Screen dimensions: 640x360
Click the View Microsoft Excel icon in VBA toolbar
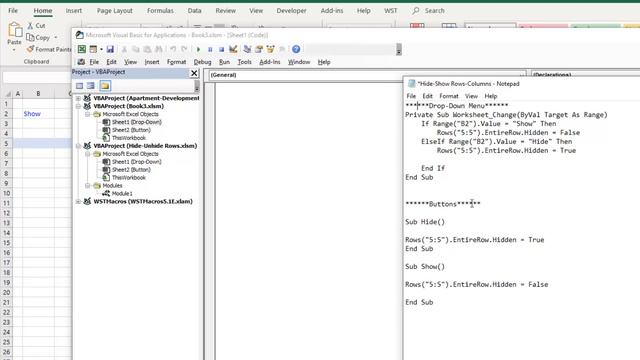click(82, 49)
